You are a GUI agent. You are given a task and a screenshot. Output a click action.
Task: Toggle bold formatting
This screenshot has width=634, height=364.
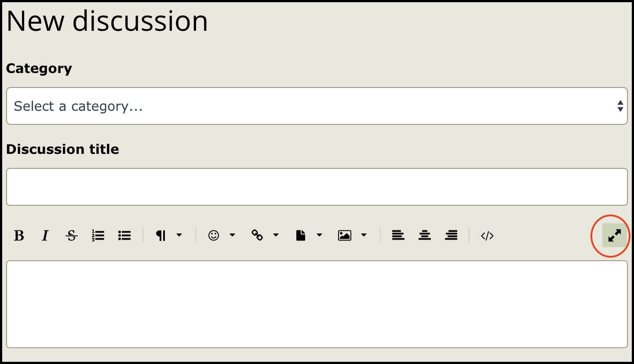pyautogui.click(x=19, y=236)
